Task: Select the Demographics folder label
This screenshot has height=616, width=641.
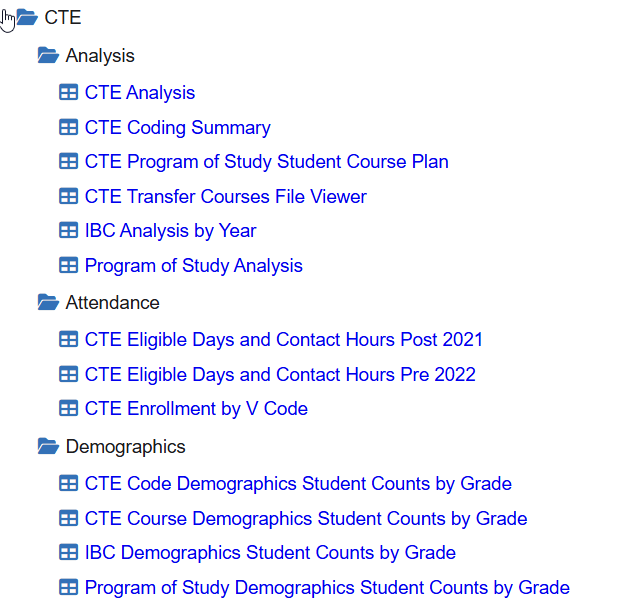Action: (x=125, y=447)
